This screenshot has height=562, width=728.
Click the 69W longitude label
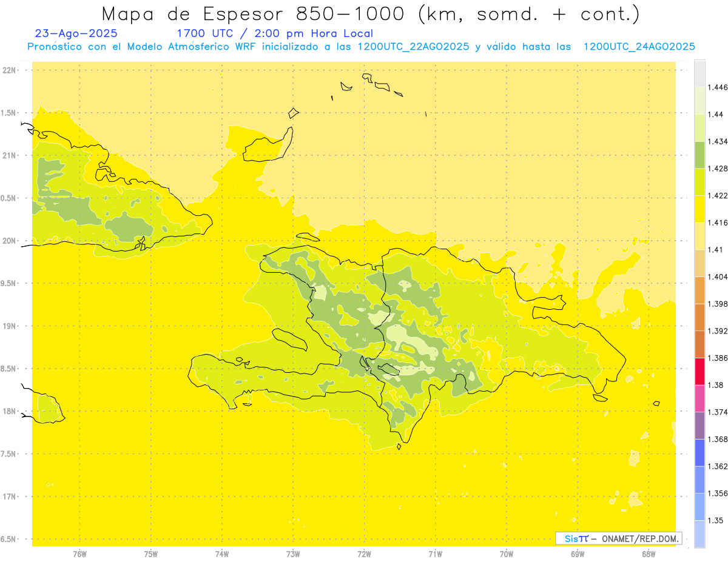coord(578,554)
